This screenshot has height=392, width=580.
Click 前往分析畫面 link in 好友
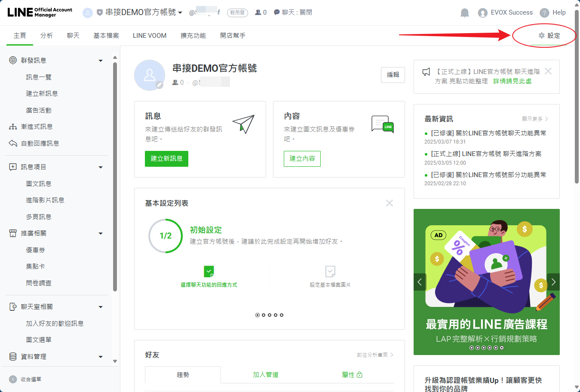click(375, 355)
